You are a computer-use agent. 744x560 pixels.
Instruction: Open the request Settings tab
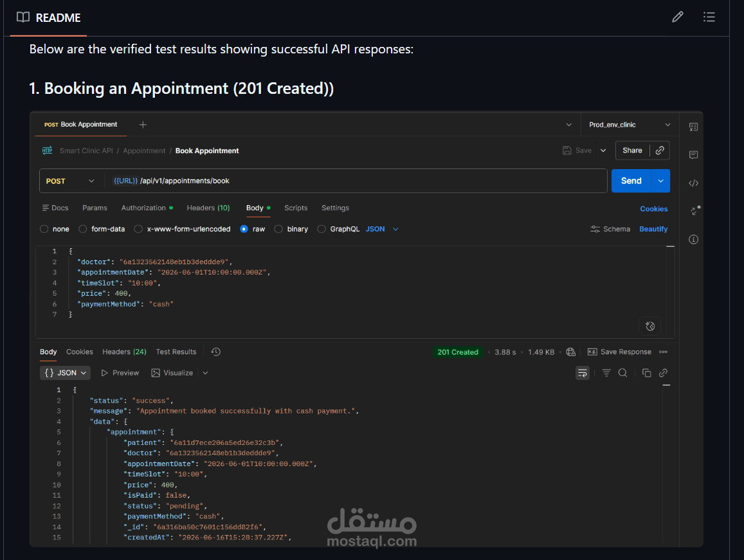[336, 208]
